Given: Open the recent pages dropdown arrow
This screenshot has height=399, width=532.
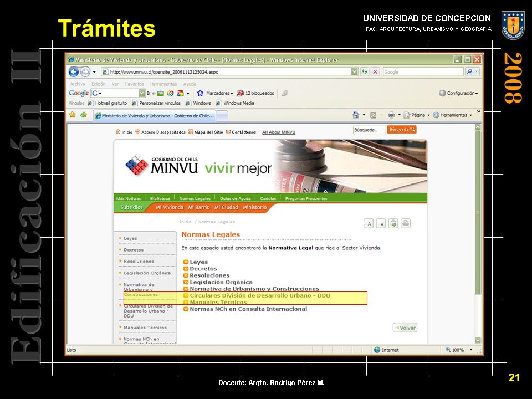Looking at the screenshot, I should click(x=94, y=72).
